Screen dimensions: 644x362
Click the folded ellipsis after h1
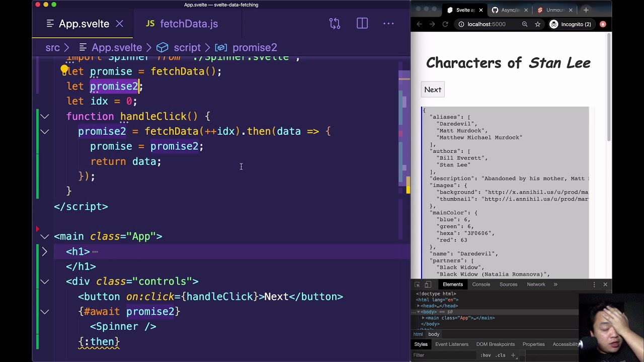(95, 251)
